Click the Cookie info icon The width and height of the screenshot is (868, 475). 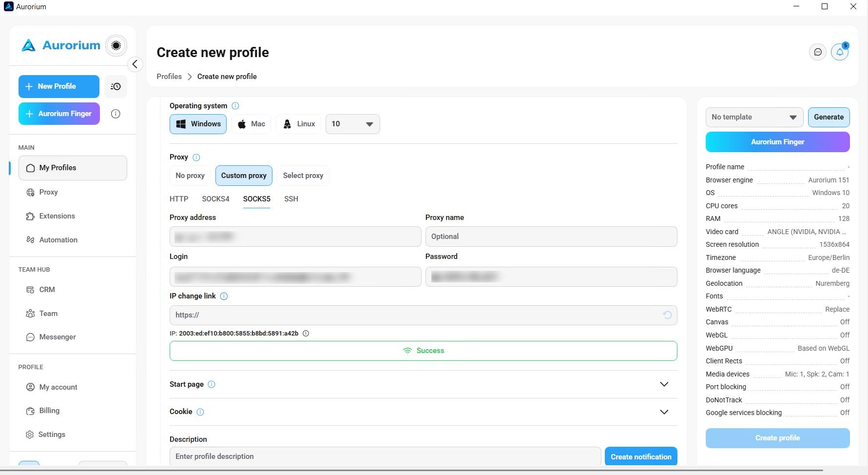click(x=200, y=412)
